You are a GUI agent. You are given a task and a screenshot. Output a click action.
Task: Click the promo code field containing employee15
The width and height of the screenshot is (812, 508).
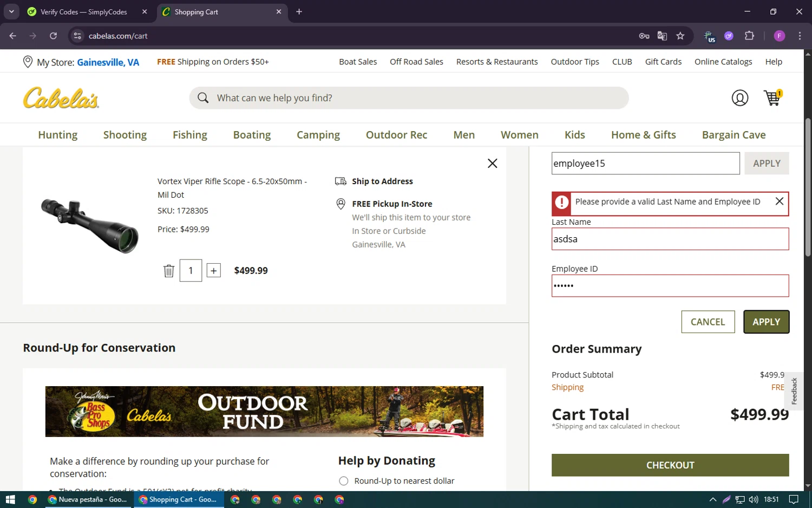pos(645,164)
